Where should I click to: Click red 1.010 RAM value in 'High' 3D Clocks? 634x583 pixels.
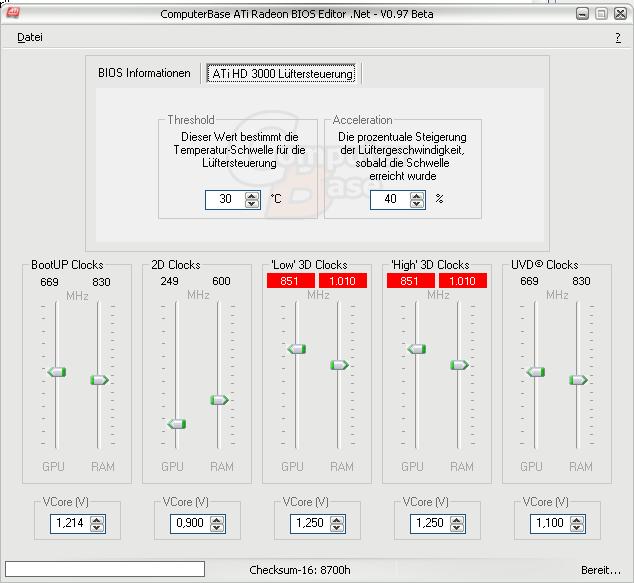463,281
